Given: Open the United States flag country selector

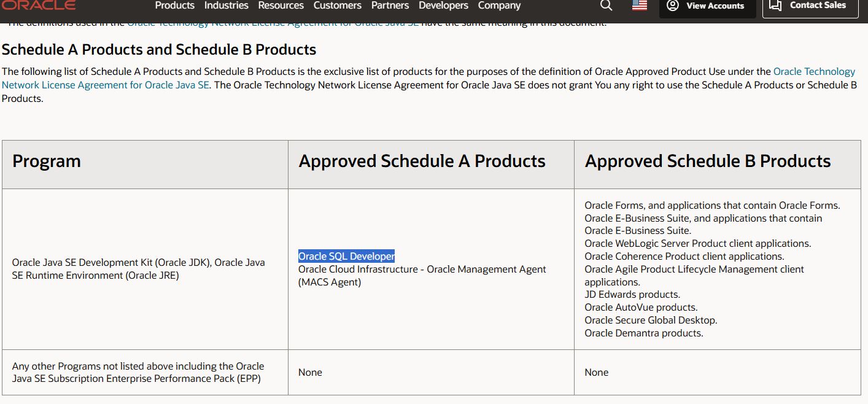Looking at the screenshot, I should click(x=638, y=5).
